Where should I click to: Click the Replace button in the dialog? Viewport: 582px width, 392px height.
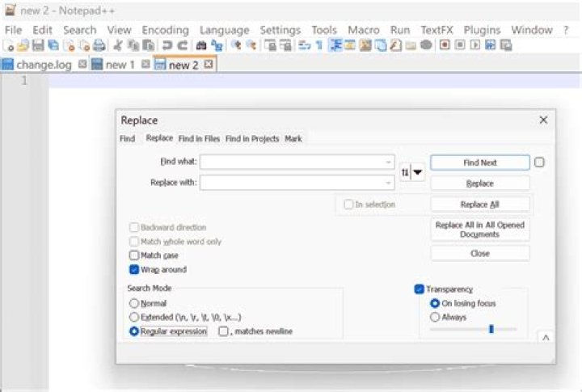pos(480,183)
